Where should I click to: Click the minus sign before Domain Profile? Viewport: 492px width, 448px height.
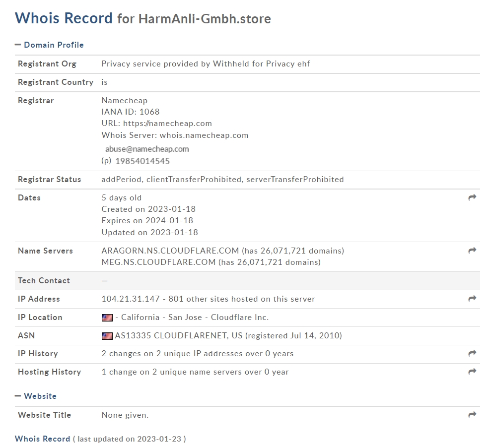18,45
